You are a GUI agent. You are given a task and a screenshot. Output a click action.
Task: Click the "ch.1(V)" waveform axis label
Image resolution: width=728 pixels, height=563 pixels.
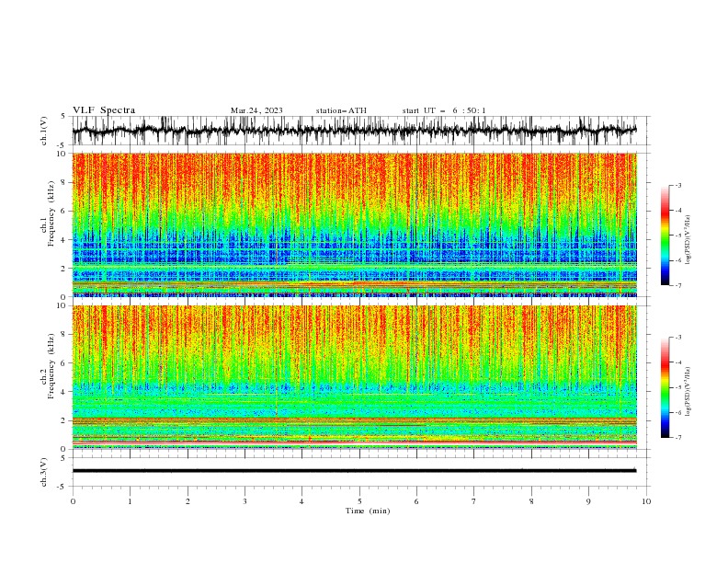point(44,131)
